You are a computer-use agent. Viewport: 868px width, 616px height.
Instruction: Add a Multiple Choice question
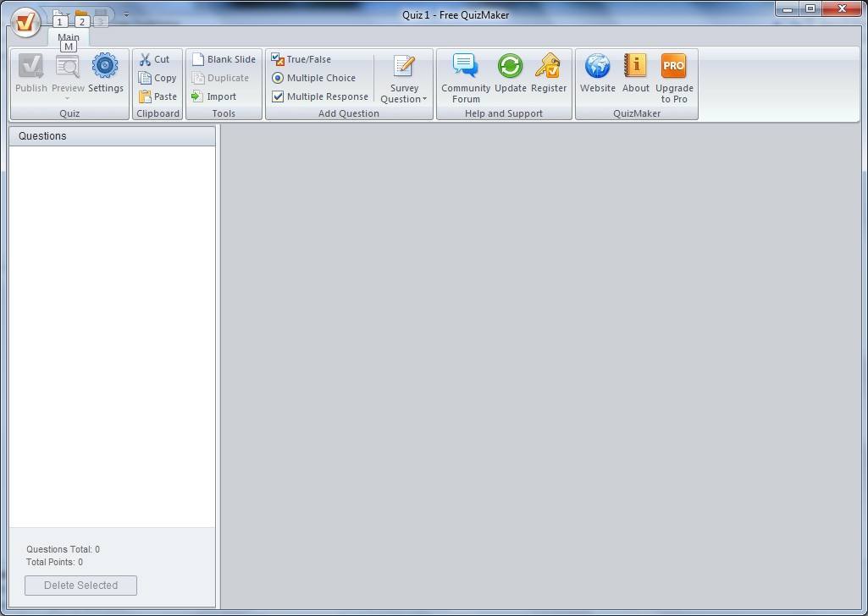click(x=319, y=77)
